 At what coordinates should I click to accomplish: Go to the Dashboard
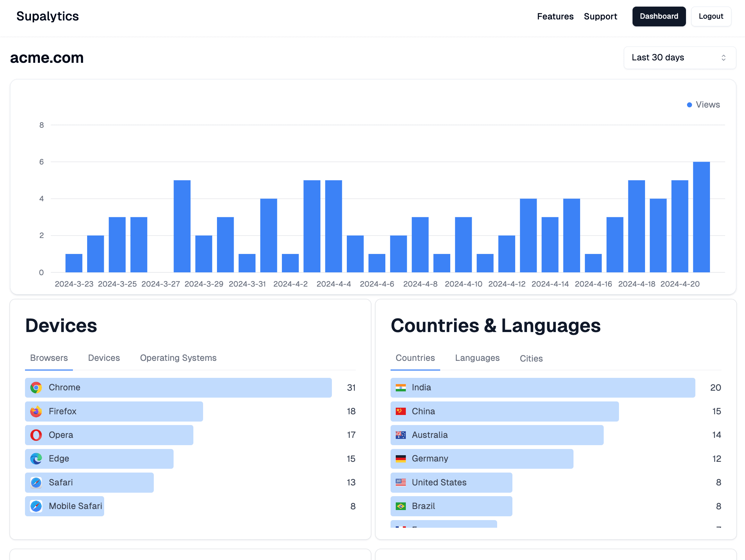659,16
